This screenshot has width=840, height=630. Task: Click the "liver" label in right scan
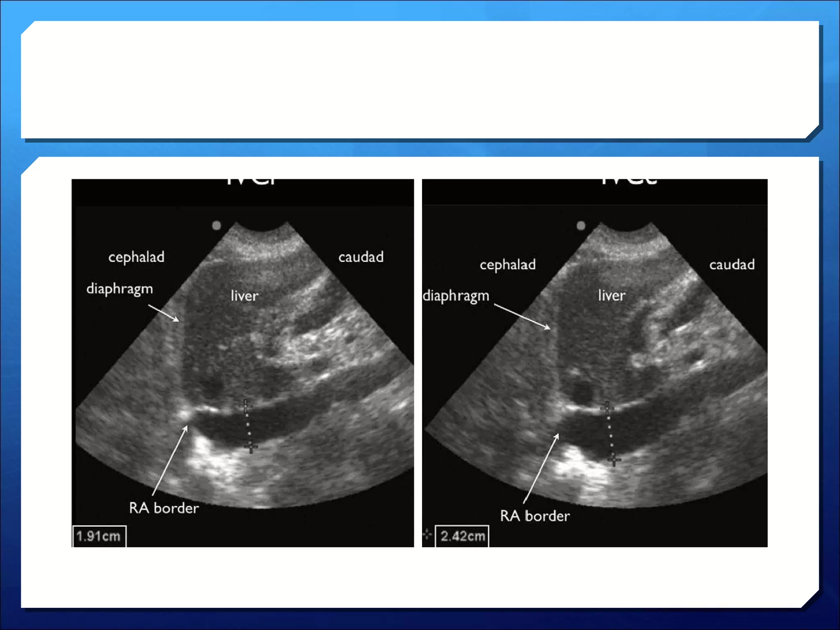[x=612, y=296]
